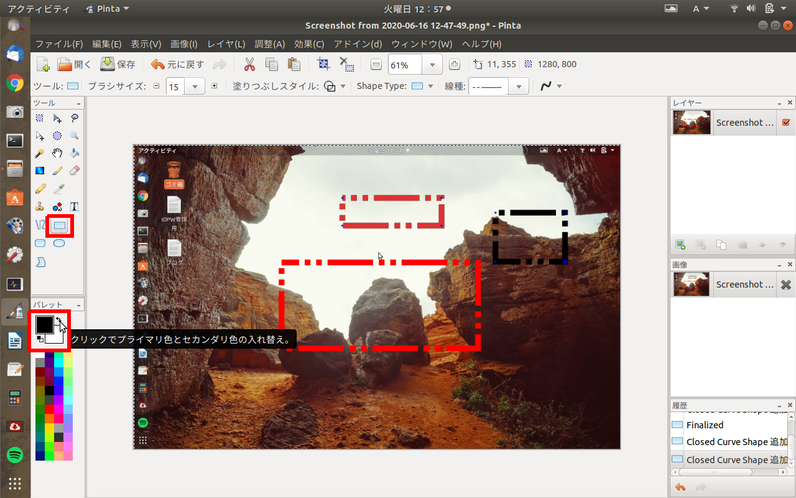Select the Pencil tool
This screenshot has height=498, width=796.
coord(40,189)
